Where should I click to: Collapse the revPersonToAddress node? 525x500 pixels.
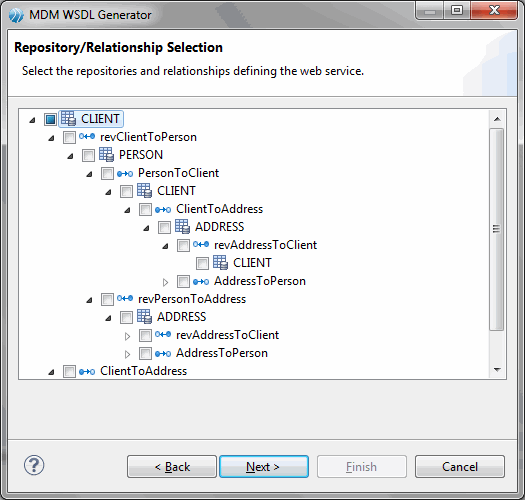pyautogui.click(x=89, y=300)
